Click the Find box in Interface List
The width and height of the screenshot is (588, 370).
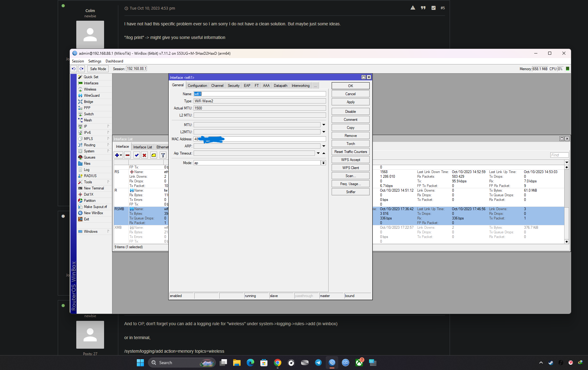(x=559, y=155)
